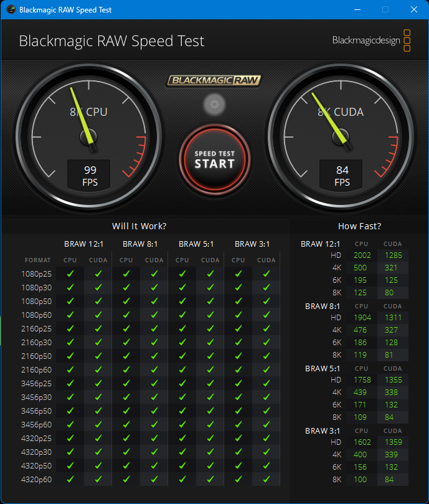Click the Blackmagicdesign logo in the header
The image size is (429, 504).
click(371, 40)
